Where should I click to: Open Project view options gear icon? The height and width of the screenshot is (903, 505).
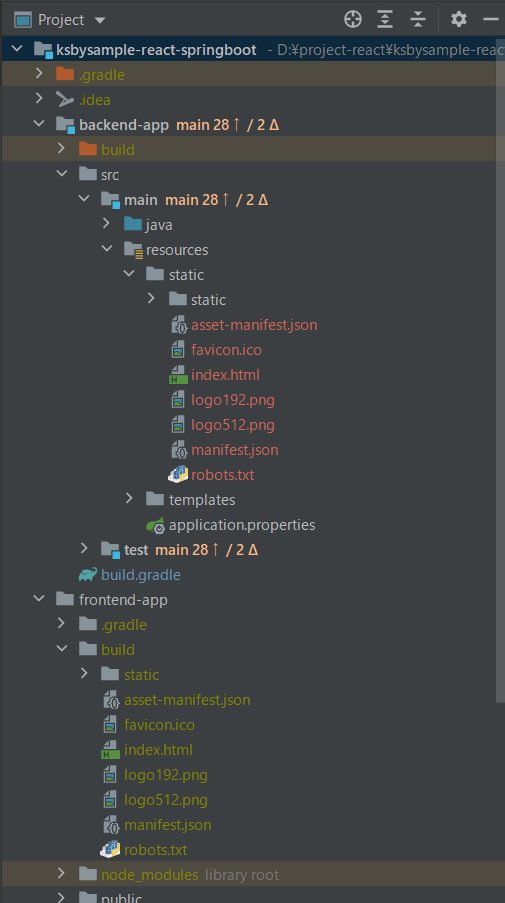coord(458,20)
